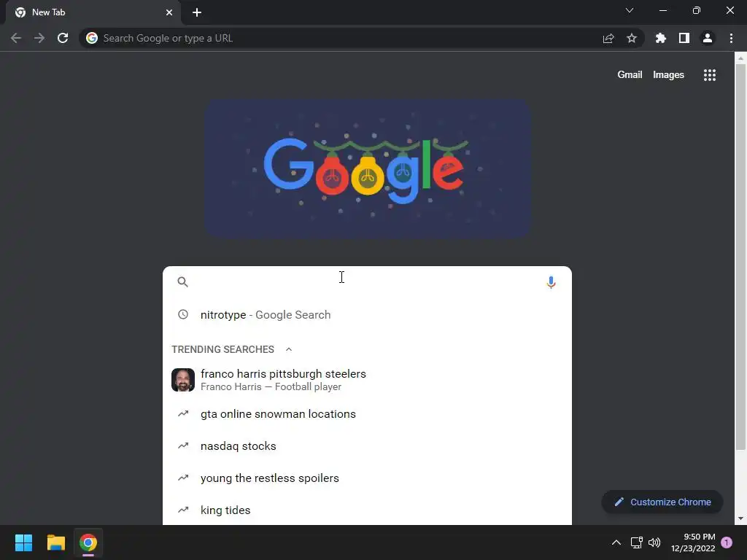Select gta online snowman locations suggestion
The width and height of the screenshot is (747, 560).
tap(367, 414)
